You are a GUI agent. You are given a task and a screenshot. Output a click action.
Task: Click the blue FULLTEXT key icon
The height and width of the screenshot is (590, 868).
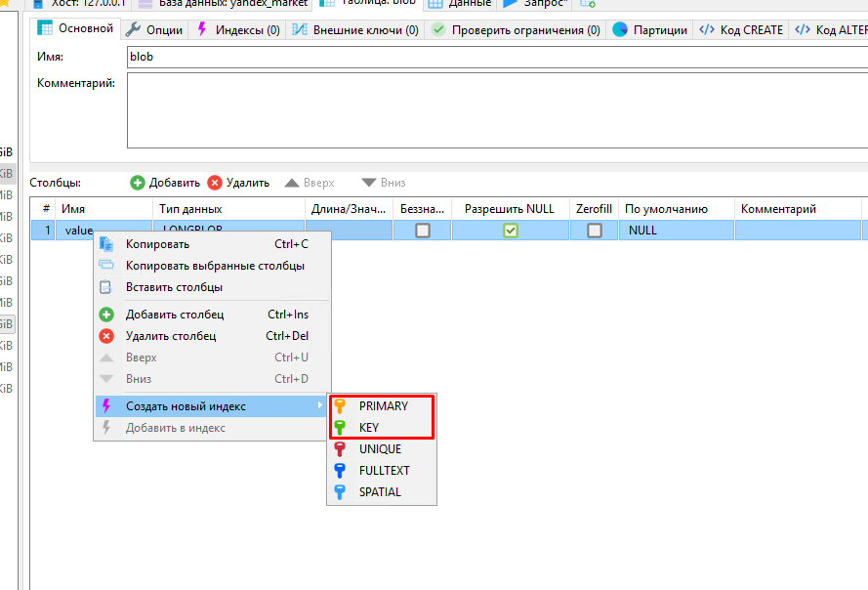pyautogui.click(x=340, y=471)
